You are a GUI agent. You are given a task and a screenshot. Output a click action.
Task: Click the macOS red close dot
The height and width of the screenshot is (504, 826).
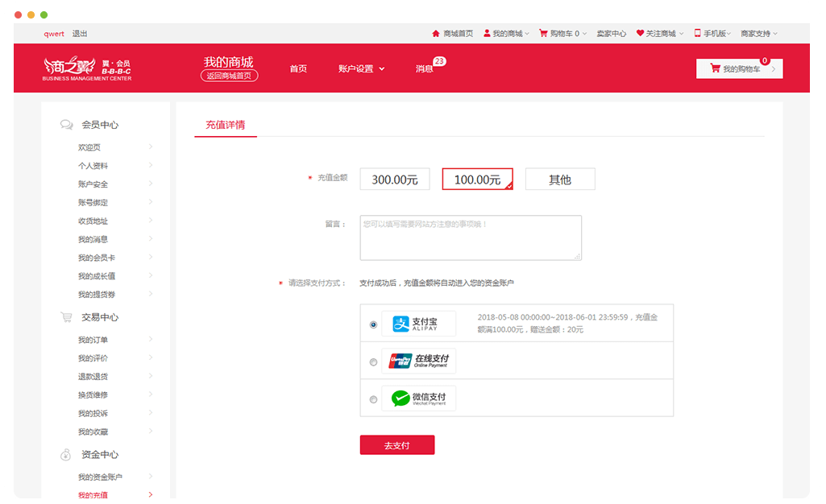tap(18, 14)
